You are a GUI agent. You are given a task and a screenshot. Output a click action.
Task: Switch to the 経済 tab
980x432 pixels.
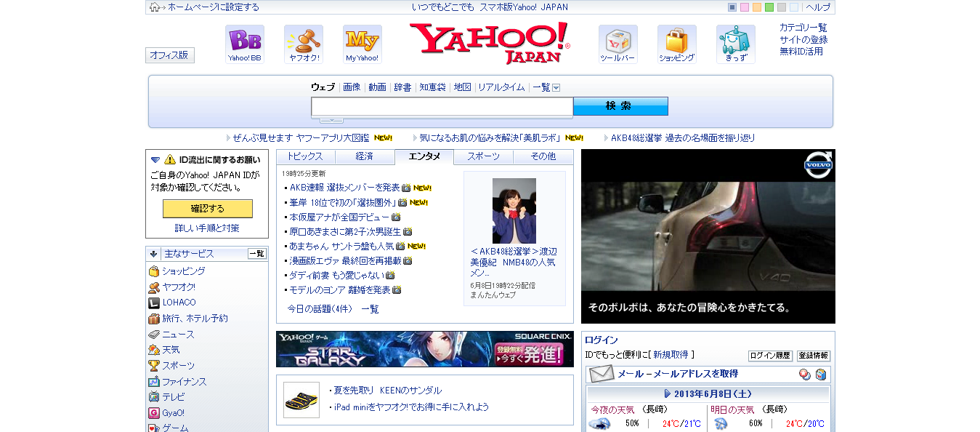click(365, 156)
